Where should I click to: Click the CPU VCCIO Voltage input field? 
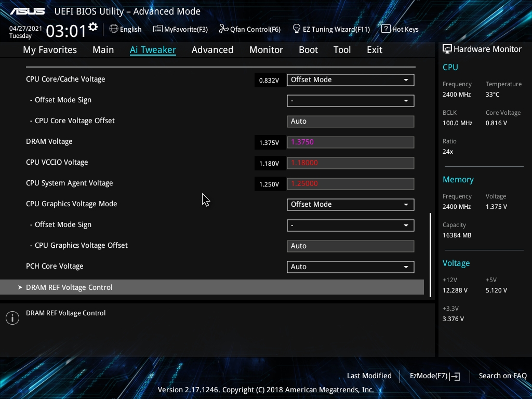tap(351, 163)
